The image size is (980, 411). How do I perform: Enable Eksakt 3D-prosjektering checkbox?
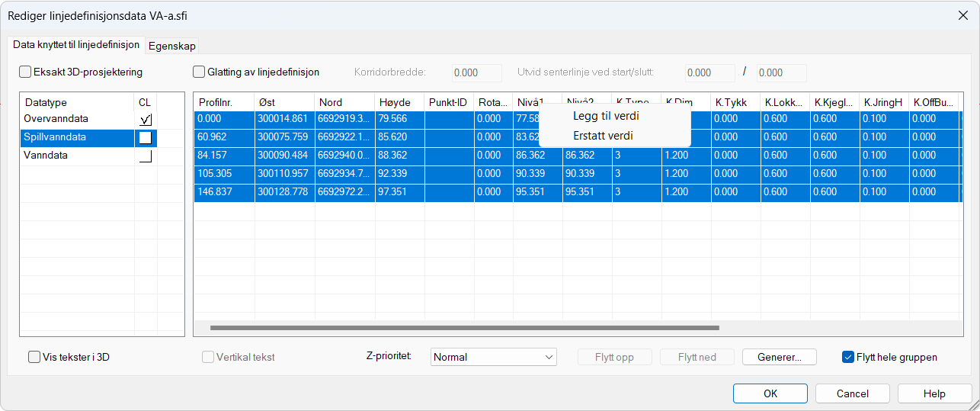point(26,72)
